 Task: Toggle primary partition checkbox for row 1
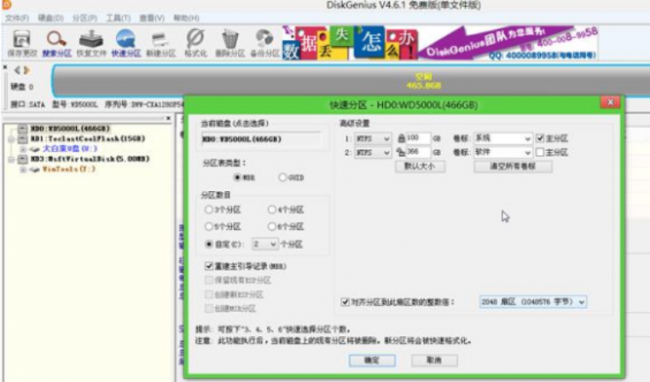pos(540,138)
